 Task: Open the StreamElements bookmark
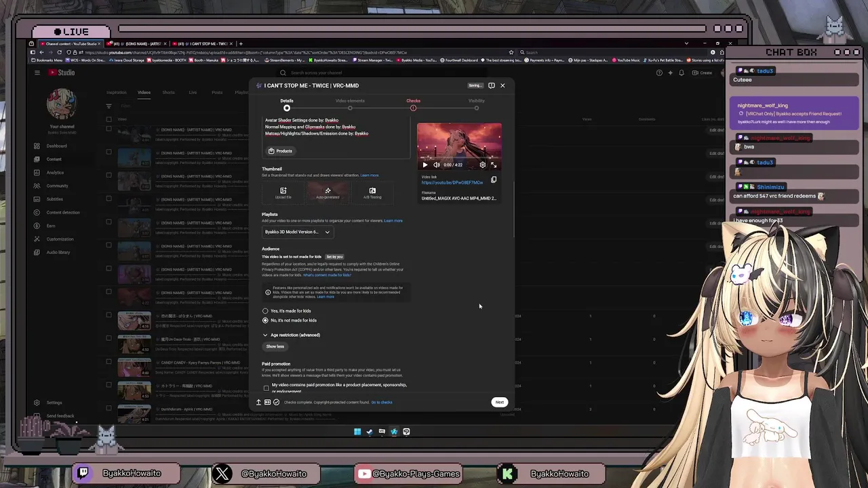[x=285, y=60]
